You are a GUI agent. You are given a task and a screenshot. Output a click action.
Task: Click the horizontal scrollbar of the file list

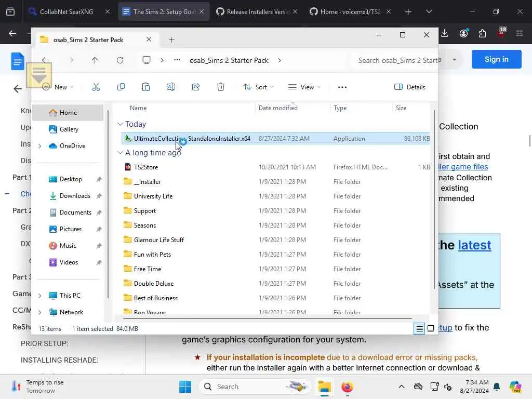[268, 318]
